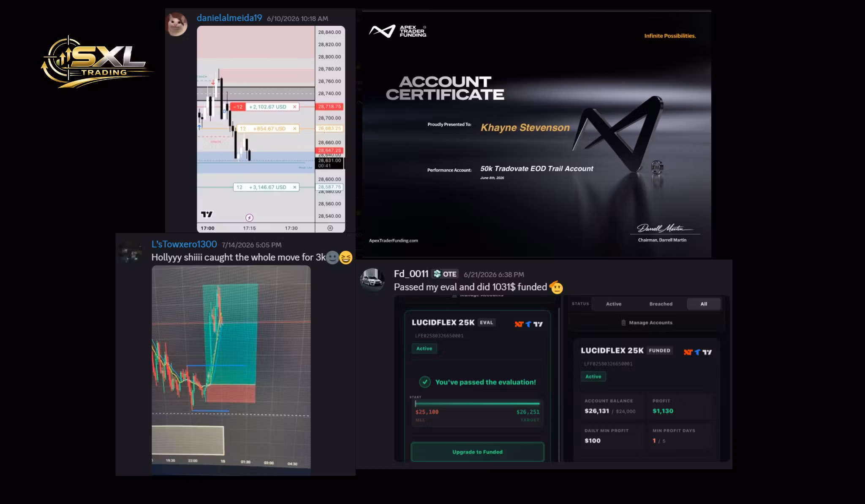The height and width of the screenshot is (504, 865).
Task: Click the 6/21/2026 6:38 PM timestamp
Action: 494,275
